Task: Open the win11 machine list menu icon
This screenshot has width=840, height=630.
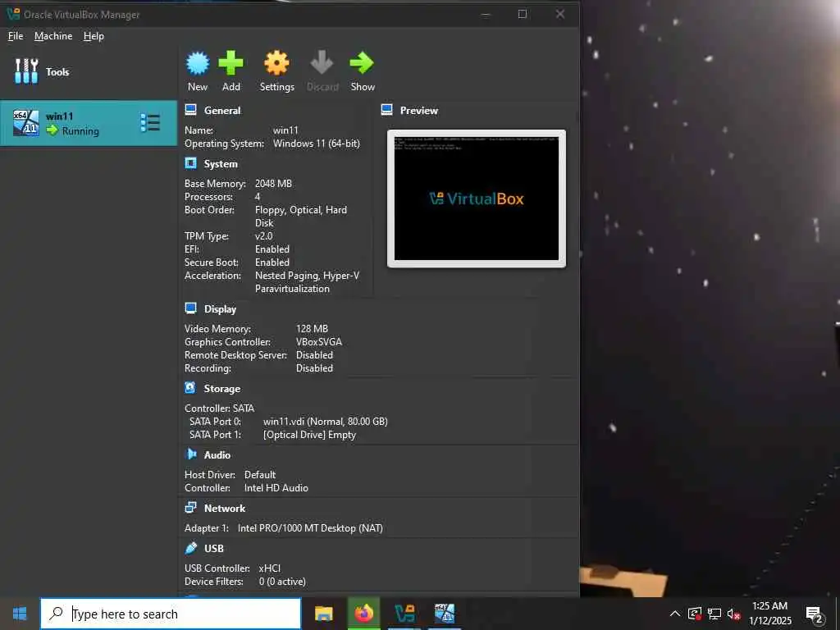Action: 150,123
